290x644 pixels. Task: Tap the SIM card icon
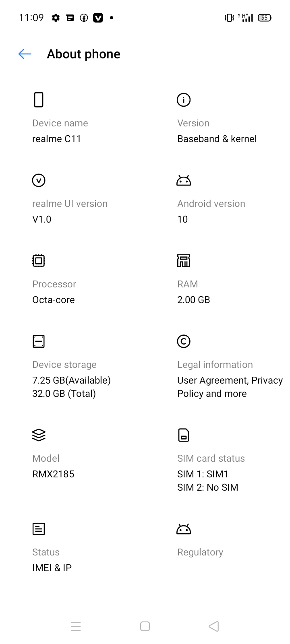pyautogui.click(x=184, y=435)
